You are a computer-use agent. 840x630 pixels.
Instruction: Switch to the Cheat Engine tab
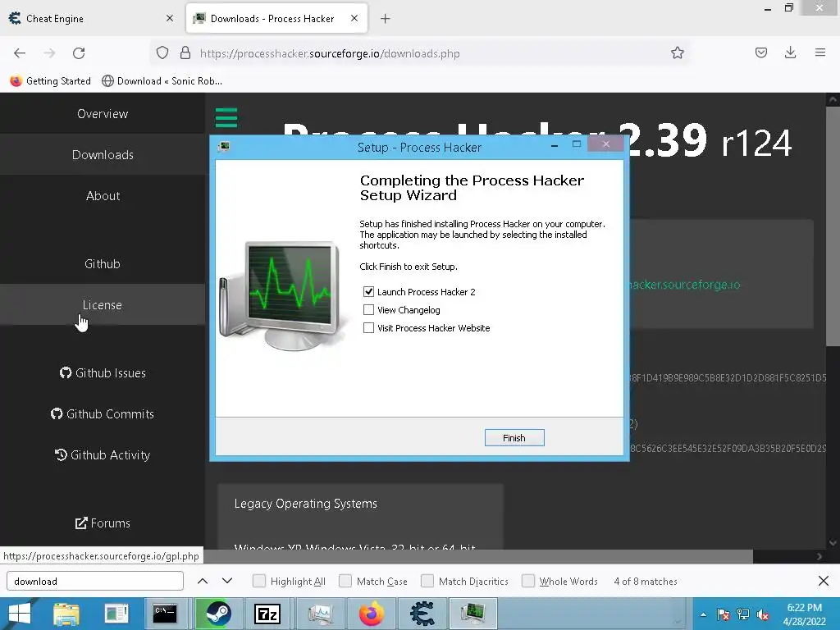pyautogui.click(x=91, y=18)
